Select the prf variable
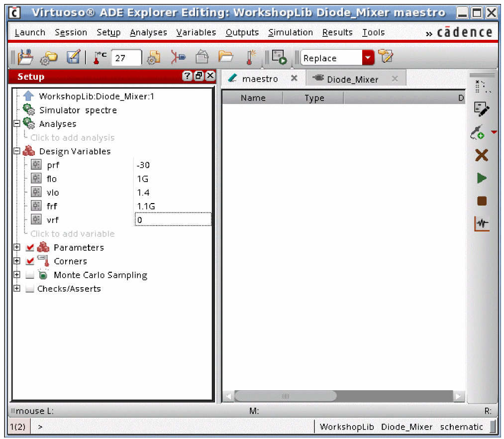 pyautogui.click(x=53, y=165)
